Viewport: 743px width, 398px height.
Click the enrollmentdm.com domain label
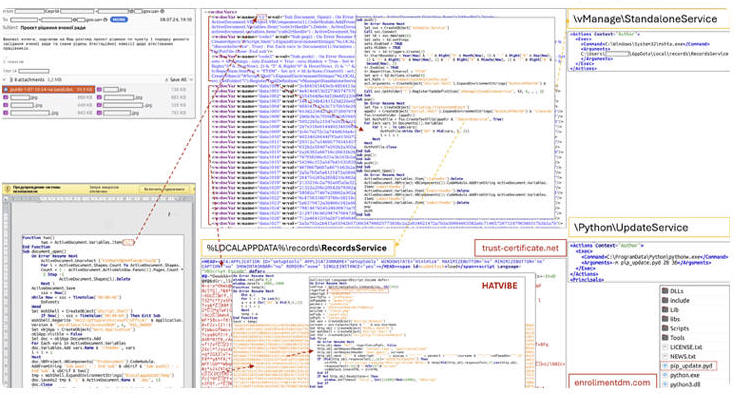(612, 382)
